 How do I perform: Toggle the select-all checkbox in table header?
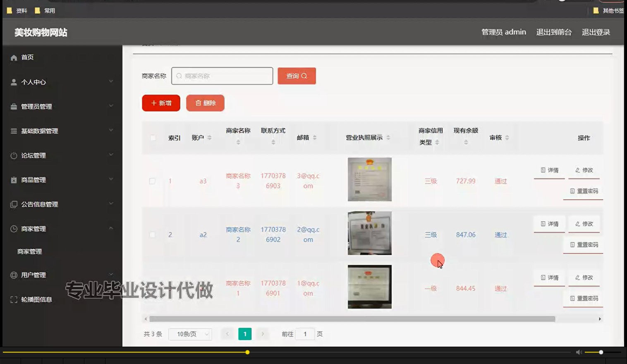tap(153, 138)
